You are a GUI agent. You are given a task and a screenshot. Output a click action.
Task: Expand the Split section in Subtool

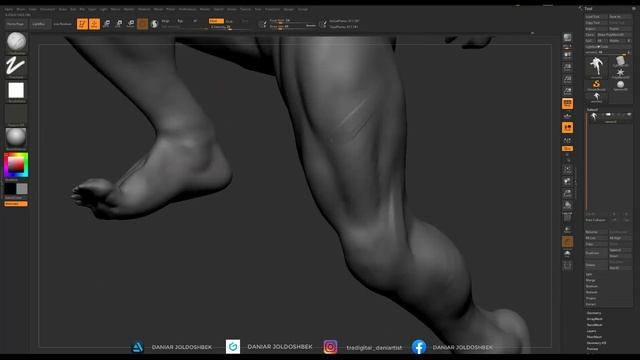click(589, 274)
